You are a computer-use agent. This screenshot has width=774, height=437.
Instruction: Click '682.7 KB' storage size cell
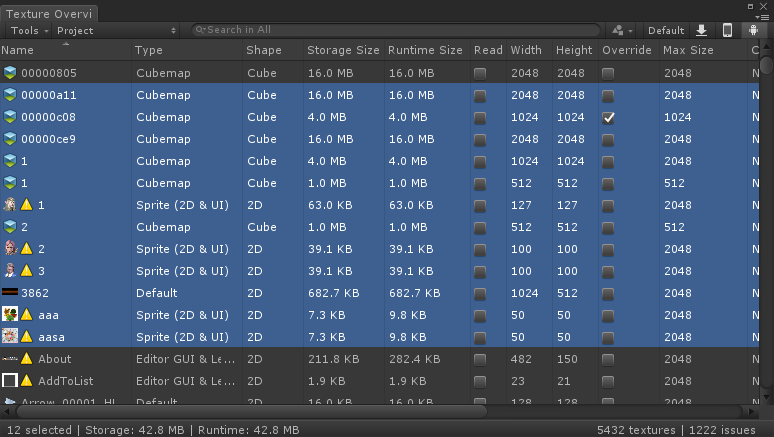point(334,293)
